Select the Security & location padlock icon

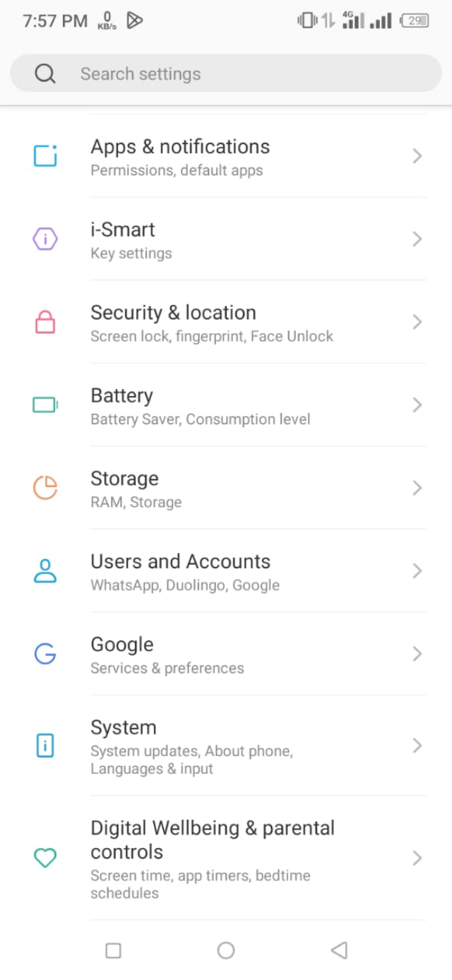click(44, 323)
